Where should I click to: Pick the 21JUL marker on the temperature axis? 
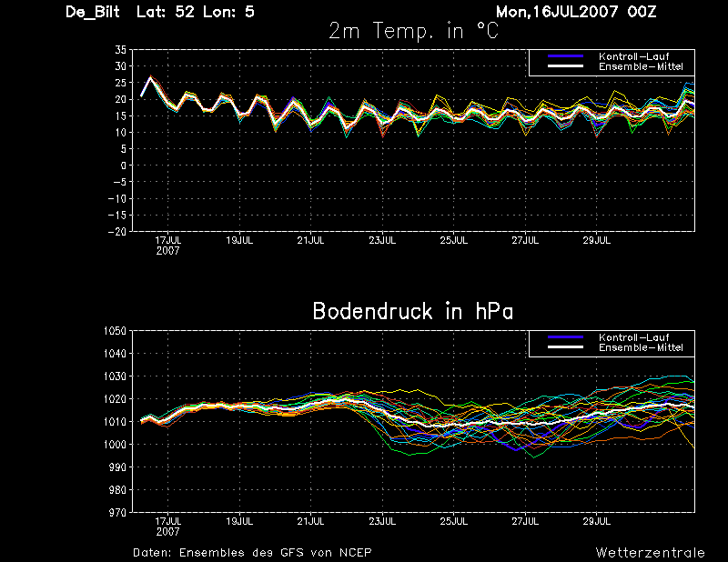pos(310,241)
